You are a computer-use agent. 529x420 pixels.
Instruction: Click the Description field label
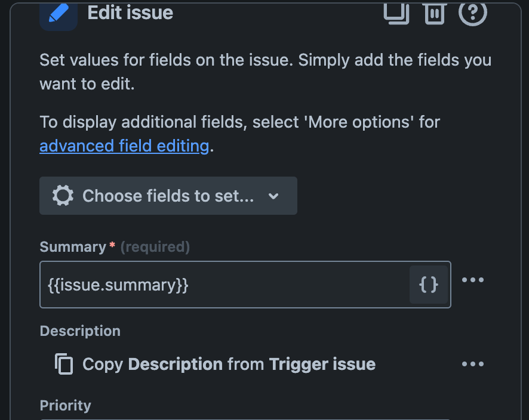pos(80,331)
